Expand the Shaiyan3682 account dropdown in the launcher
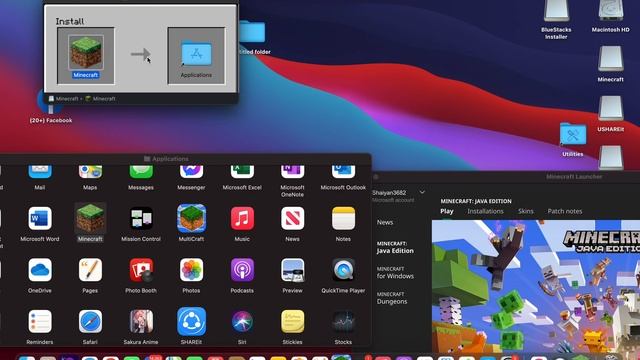Image resolution: width=640 pixels, height=360 pixels. coord(422,192)
